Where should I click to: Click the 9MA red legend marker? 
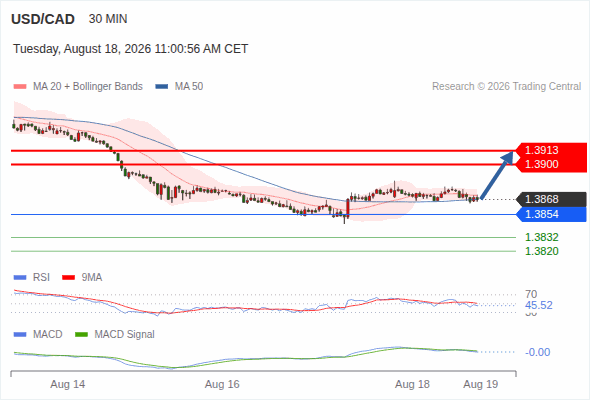[x=68, y=278]
